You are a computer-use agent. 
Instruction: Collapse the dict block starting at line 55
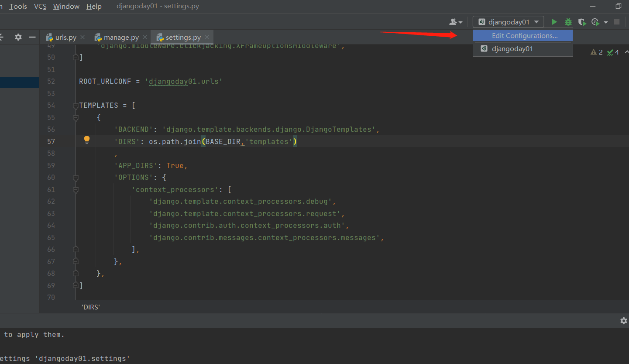tap(76, 118)
